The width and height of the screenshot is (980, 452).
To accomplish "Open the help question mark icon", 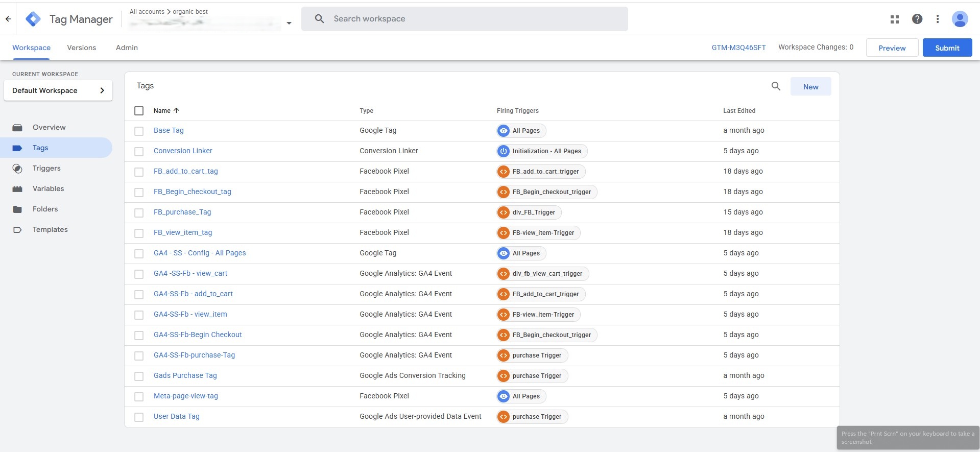I will pos(917,19).
